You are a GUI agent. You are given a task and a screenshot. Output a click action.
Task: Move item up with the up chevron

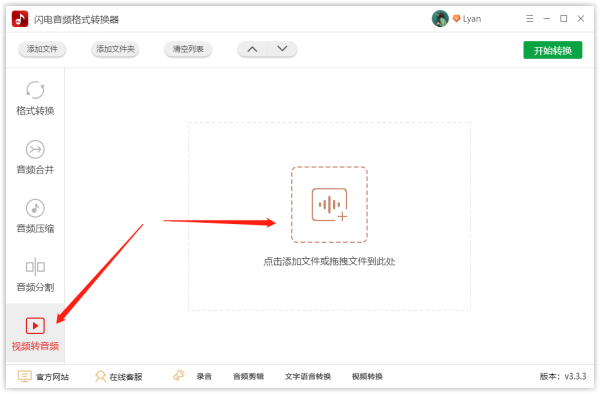pos(252,49)
